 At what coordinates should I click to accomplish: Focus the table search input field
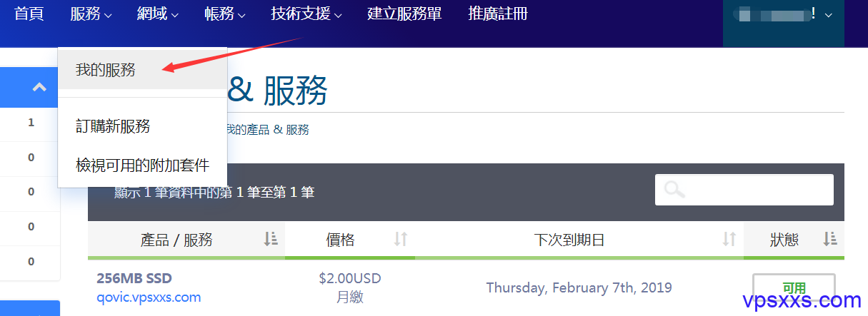pyautogui.click(x=744, y=190)
